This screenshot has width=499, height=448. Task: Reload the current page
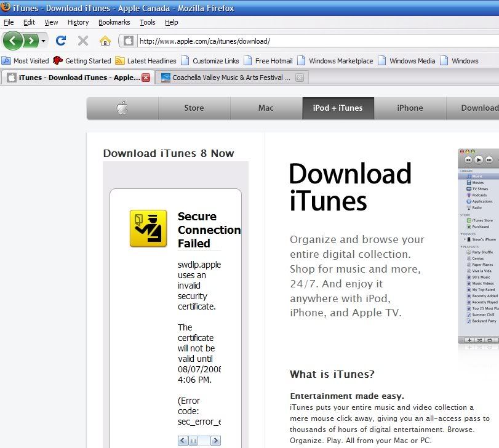(x=61, y=41)
